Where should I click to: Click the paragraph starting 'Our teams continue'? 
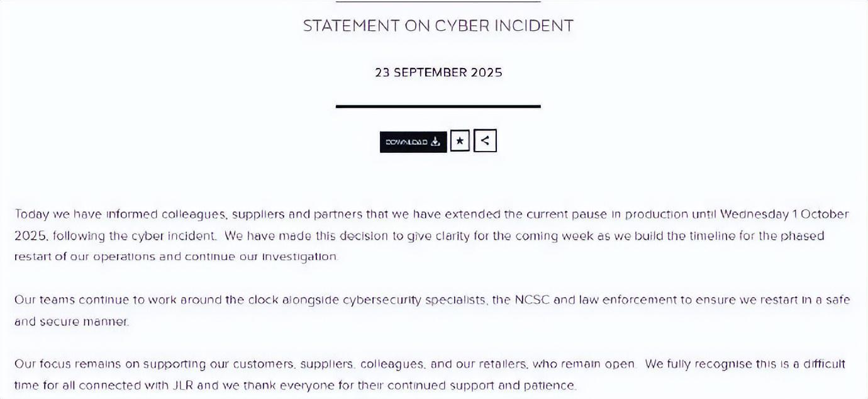coord(432,310)
